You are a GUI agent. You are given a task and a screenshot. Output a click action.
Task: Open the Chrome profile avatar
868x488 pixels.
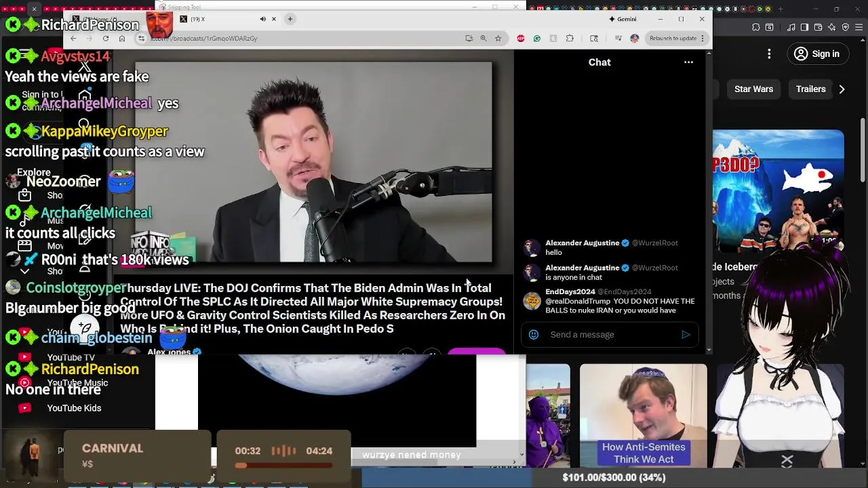[635, 39]
